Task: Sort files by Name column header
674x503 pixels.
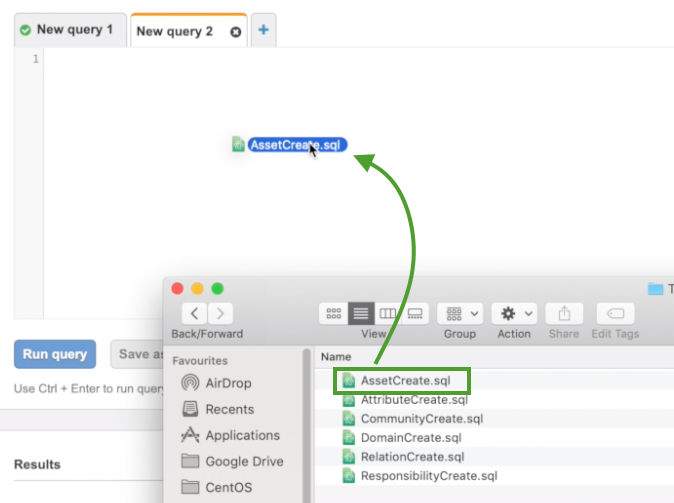Action: 336,356
